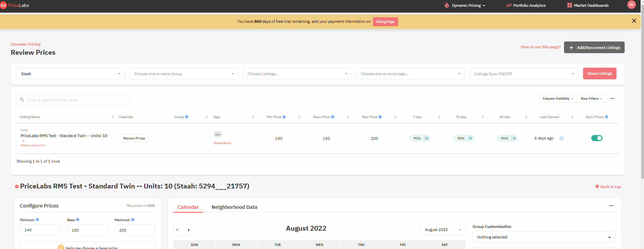The image size is (644, 249).
Task: Sort table by Tags column
Action: [x=253, y=117]
